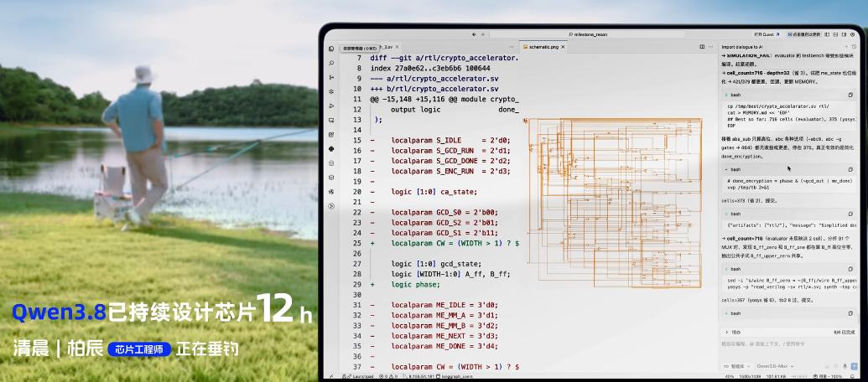This screenshot has width=868, height=382.
Task: Click the milestone_recon command center search
Action: (587, 34)
